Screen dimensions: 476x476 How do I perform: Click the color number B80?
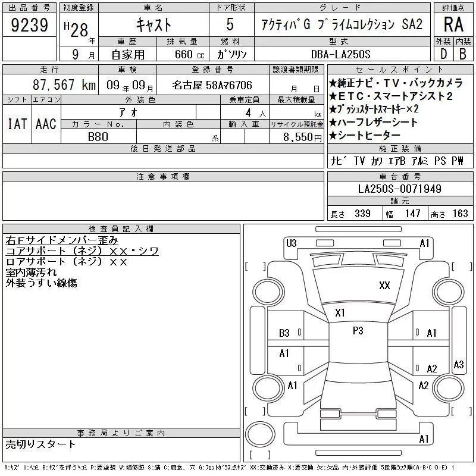98,137
